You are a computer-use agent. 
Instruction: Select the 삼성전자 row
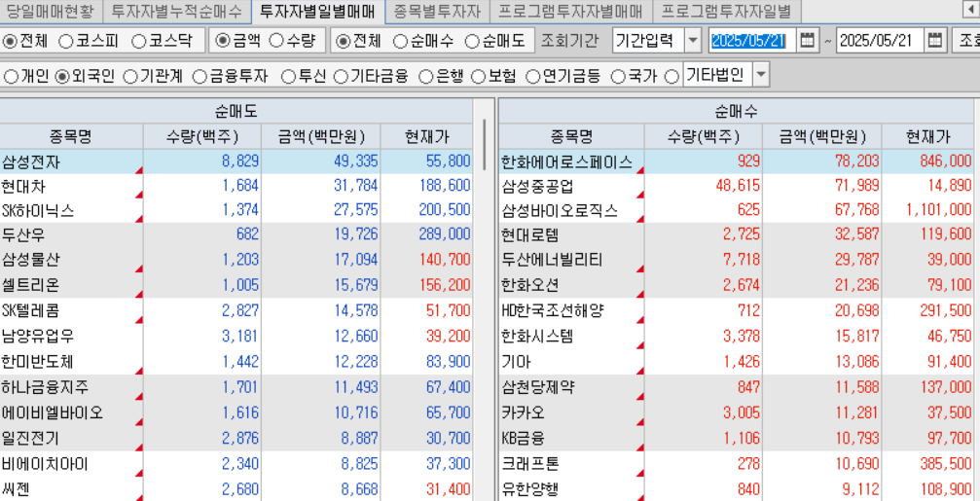pos(236,161)
